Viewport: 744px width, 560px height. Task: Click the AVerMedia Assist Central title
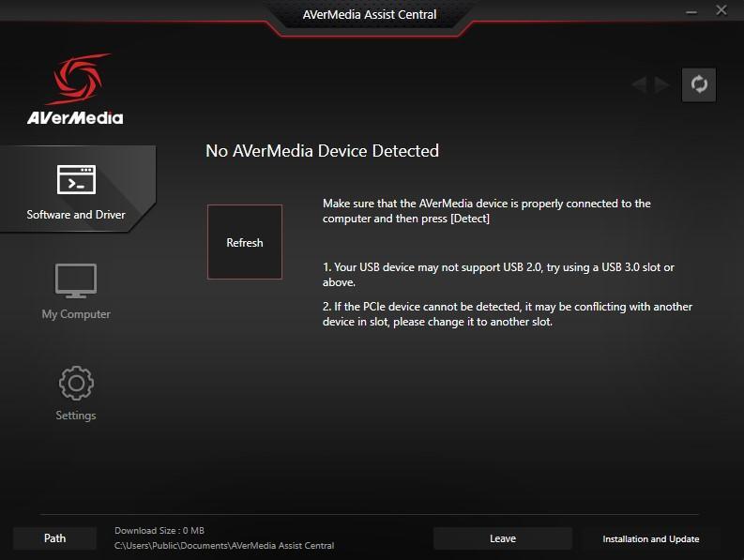click(370, 15)
